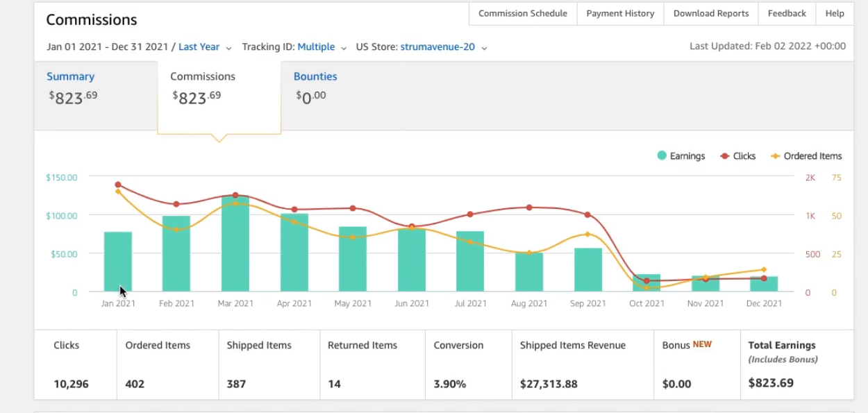Open the Feedback form
The height and width of the screenshot is (413, 868).
pos(787,13)
